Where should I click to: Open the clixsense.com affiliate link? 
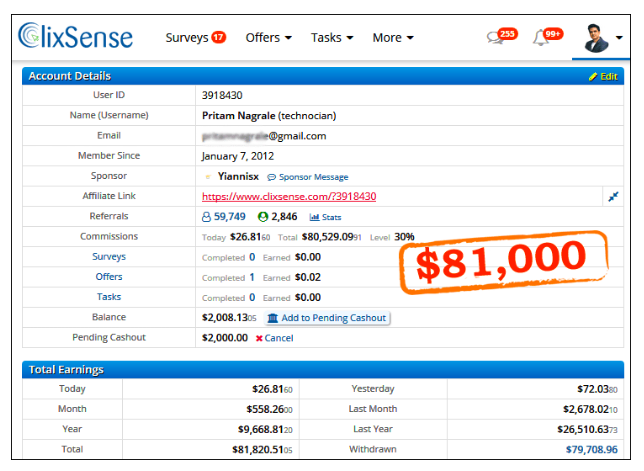tap(289, 196)
